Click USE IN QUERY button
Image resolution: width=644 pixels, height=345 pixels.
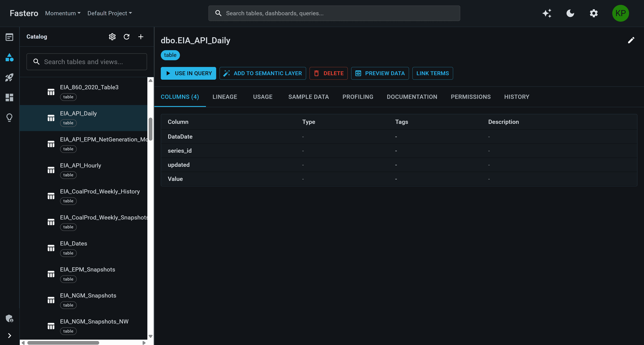tap(188, 73)
